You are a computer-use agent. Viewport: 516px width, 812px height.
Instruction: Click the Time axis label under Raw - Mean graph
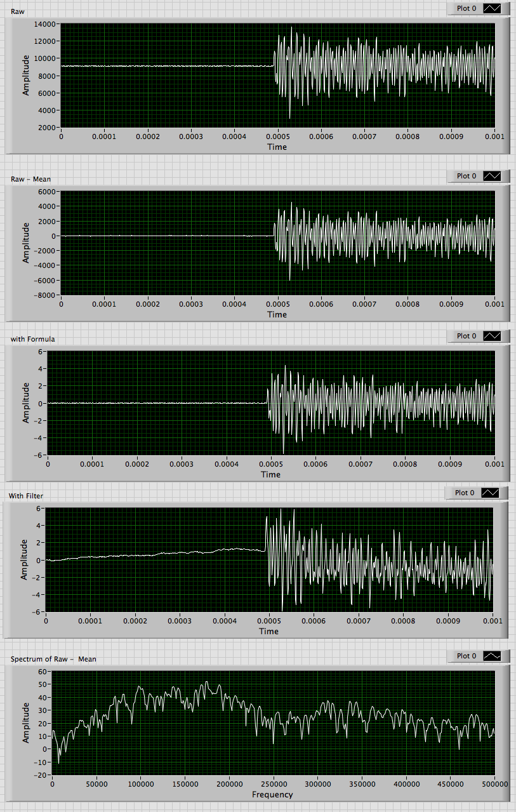click(277, 315)
